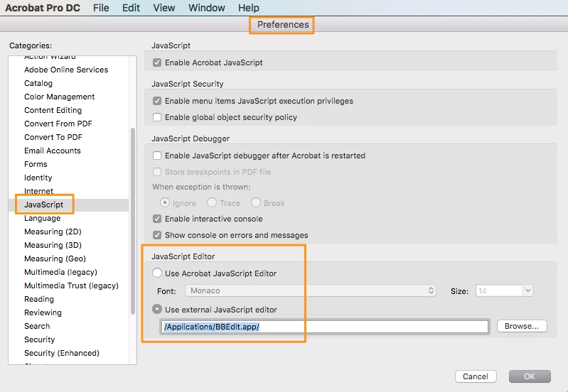
Task: Open the Edit menu
Action: tap(131, 8)
